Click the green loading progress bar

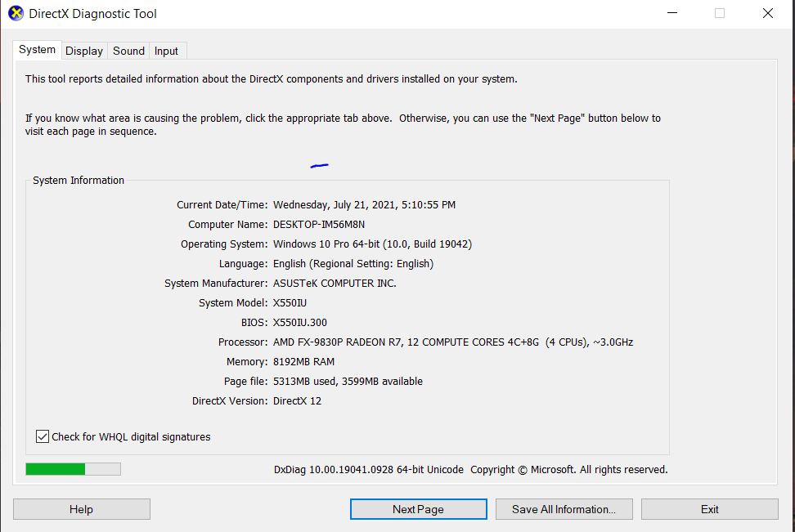(73, 469)
